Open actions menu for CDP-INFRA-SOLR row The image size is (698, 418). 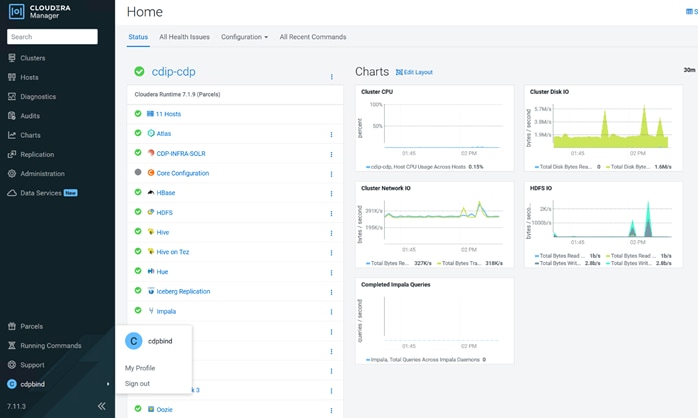pos(331,154)
